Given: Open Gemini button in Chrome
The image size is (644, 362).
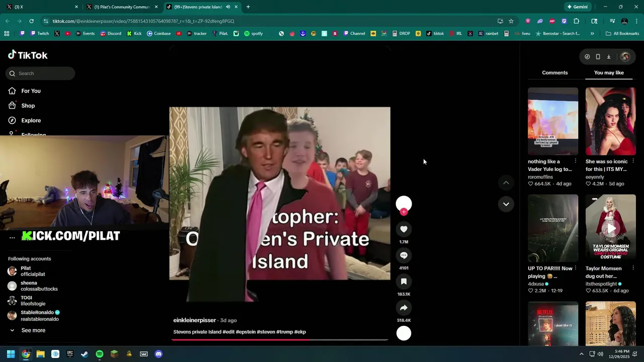Looking at the screenshot, I should (577, 7).
